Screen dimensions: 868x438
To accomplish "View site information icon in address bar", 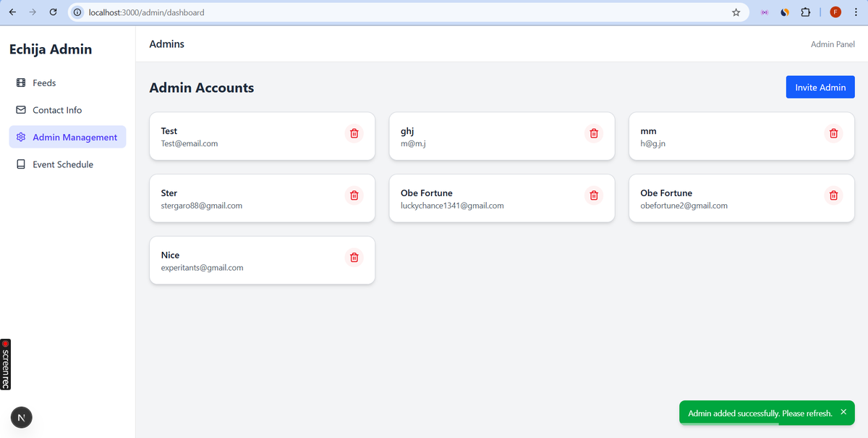I will tap(77, 12).
